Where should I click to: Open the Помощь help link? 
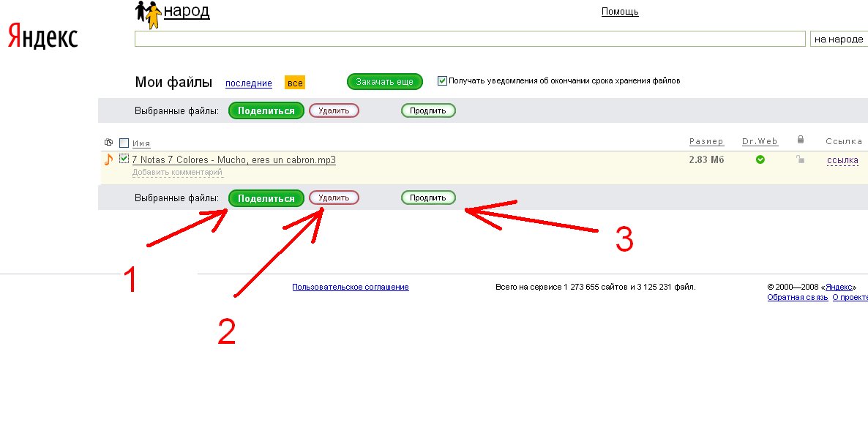(x=620, y=12)
